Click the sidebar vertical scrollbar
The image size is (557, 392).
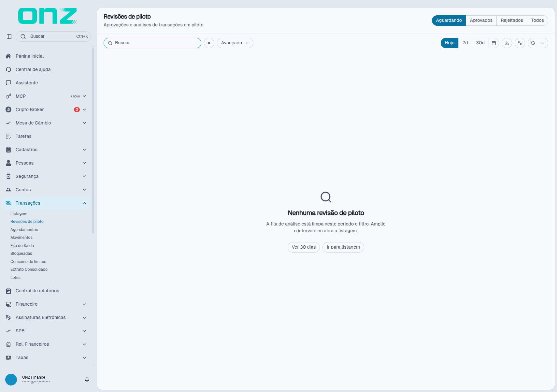click(93, 141)
